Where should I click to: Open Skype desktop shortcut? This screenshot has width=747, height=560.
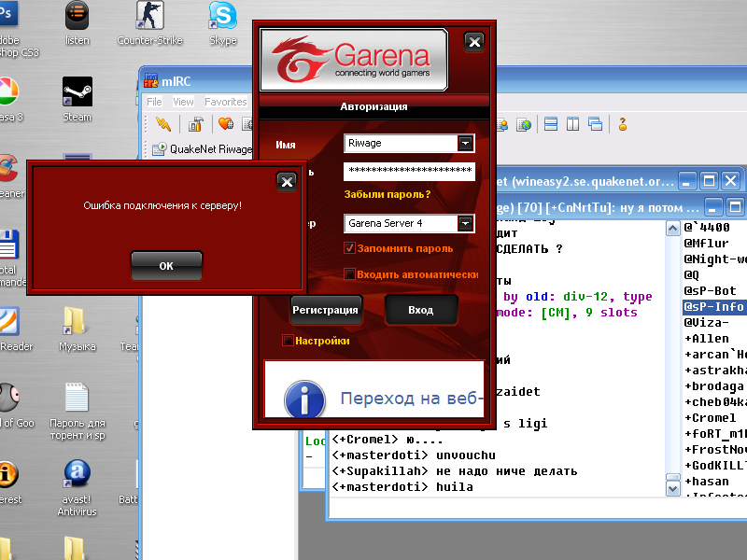[x=222, y=24]
